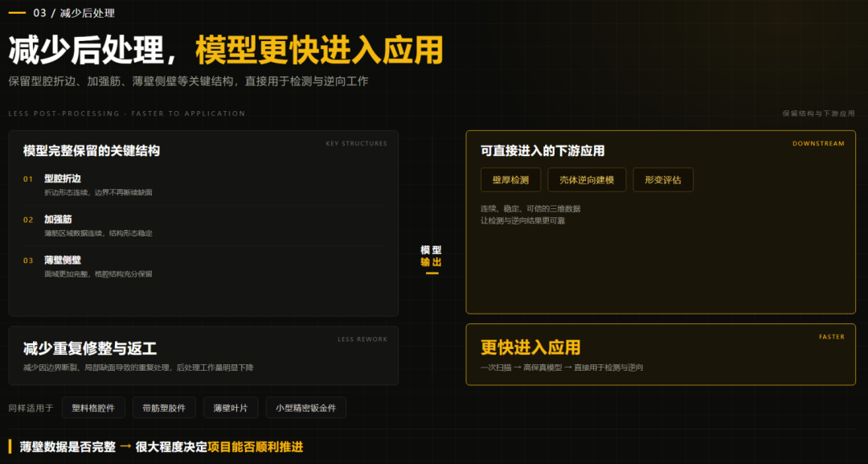This screenshot has height=464, width=868.
Task: Pick the 薄壁叶片 tag
Action: (231, 408)
